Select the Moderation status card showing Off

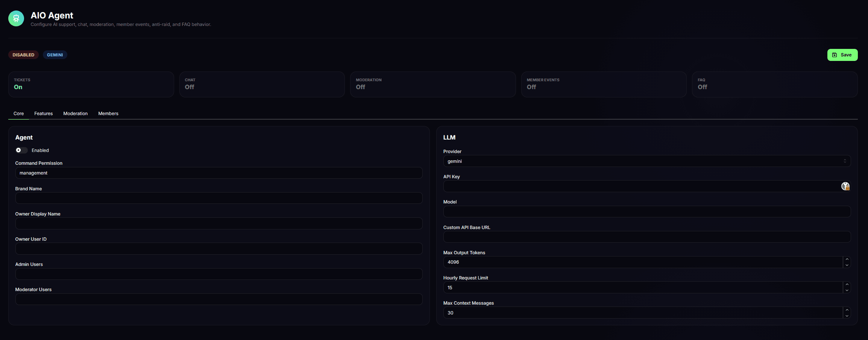pyautogui.click(x=433, y=84)
